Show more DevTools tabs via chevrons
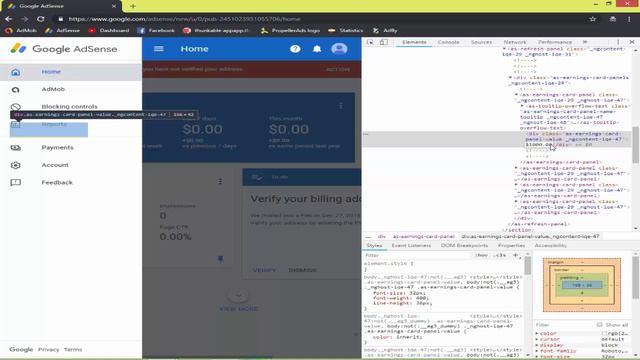Image resolution: width=640 pixels, height=360 pixels. 585,42
